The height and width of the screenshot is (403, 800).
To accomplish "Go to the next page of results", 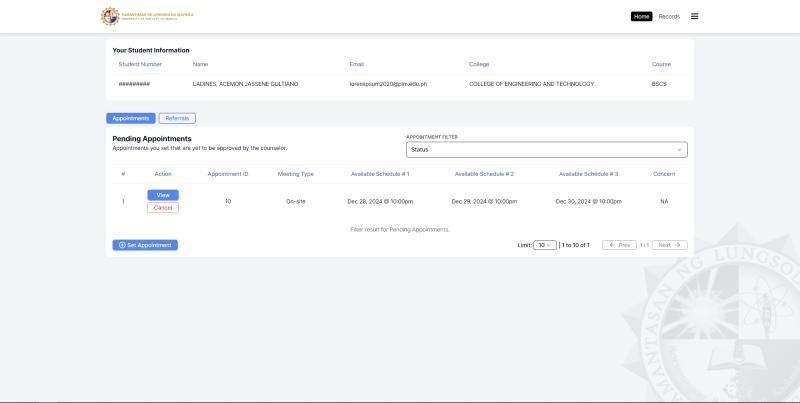I will tap(670, 245).
